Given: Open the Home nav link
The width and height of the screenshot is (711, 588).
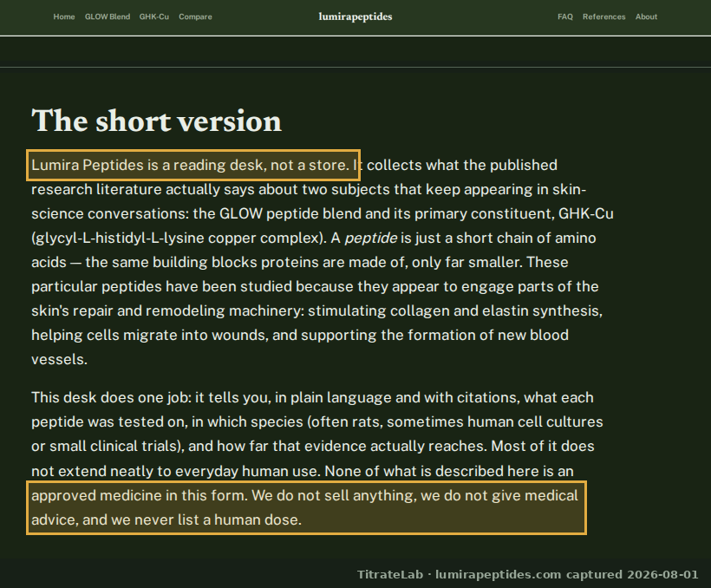Looking at the screenshot, I should click(x=64, y=16).
